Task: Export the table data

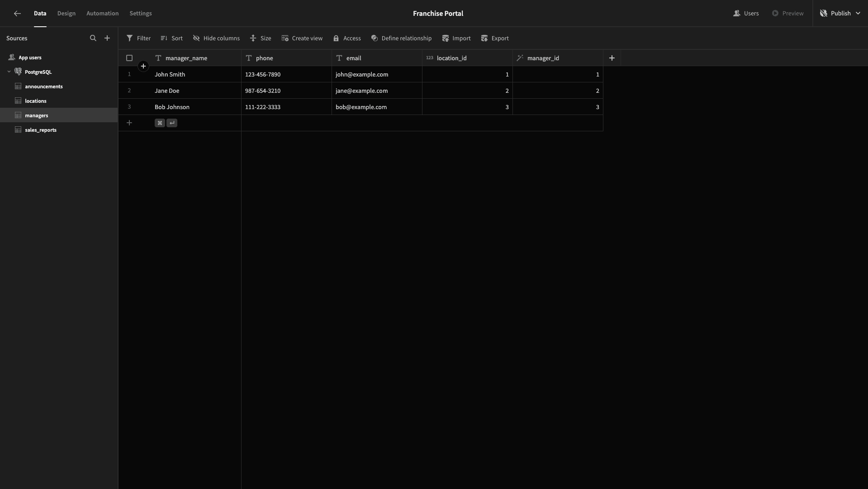Action: (495, 38)
